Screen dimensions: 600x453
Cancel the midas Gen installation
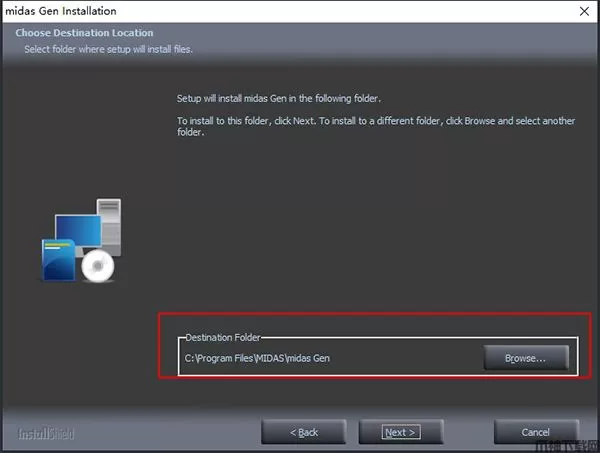click(536, 432)
